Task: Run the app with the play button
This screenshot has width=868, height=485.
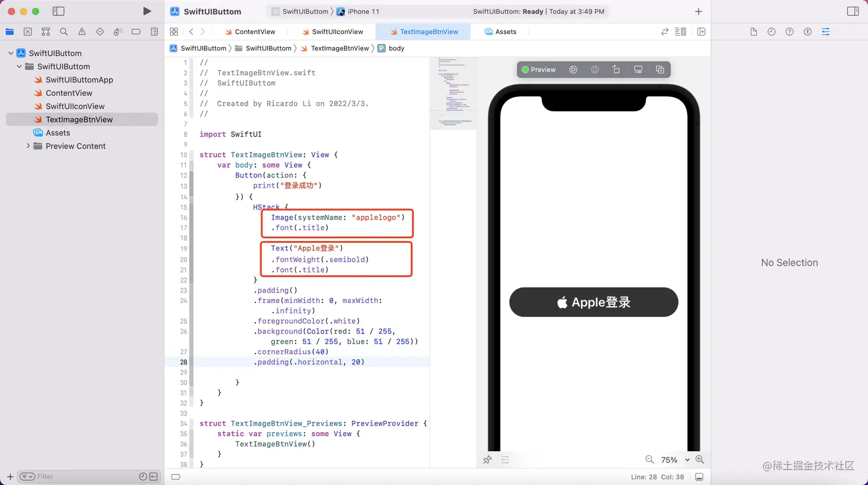Action: pyautogui.click(x=147, y=10)
